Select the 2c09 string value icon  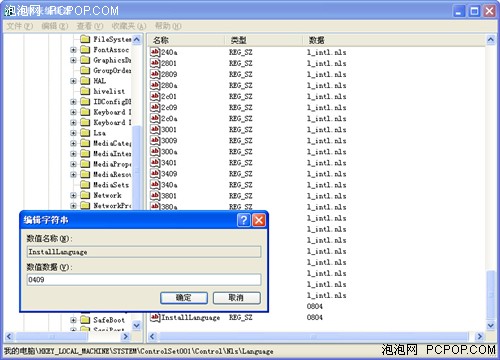click(155, 107)
